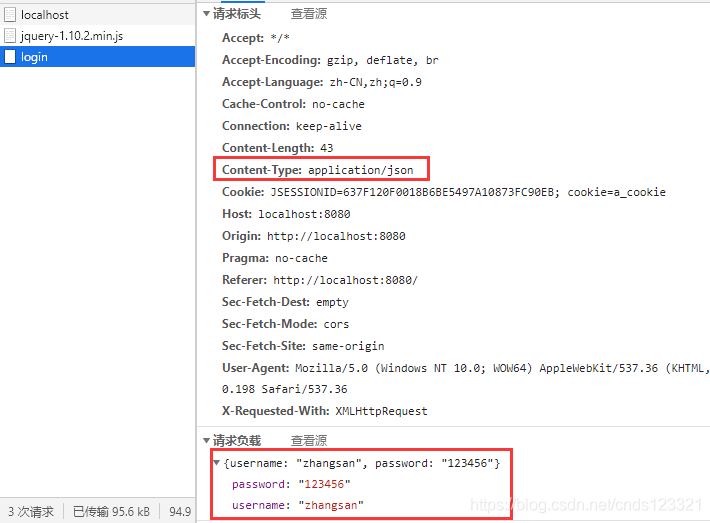Screen dimensions: 710x523
Task: Click the 3 次请求 status entry
Action: pyautogui.click(x=31, y=511)
